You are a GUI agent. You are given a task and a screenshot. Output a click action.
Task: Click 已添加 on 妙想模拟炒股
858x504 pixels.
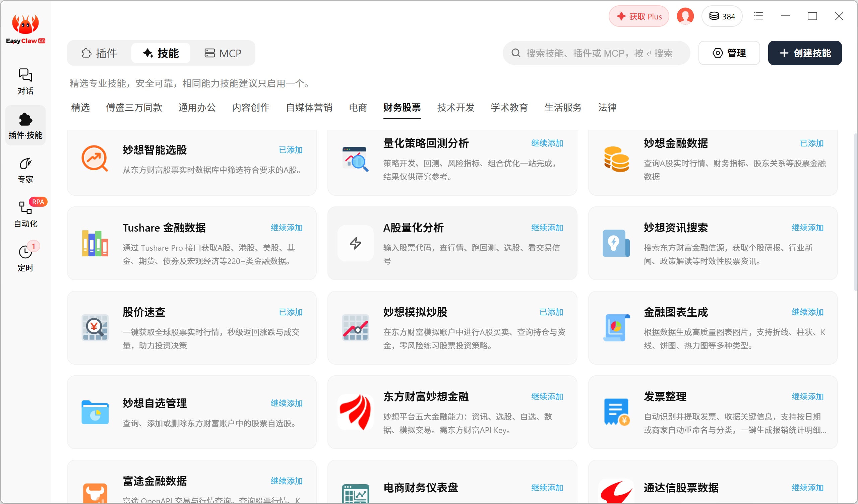click(551, 312)
